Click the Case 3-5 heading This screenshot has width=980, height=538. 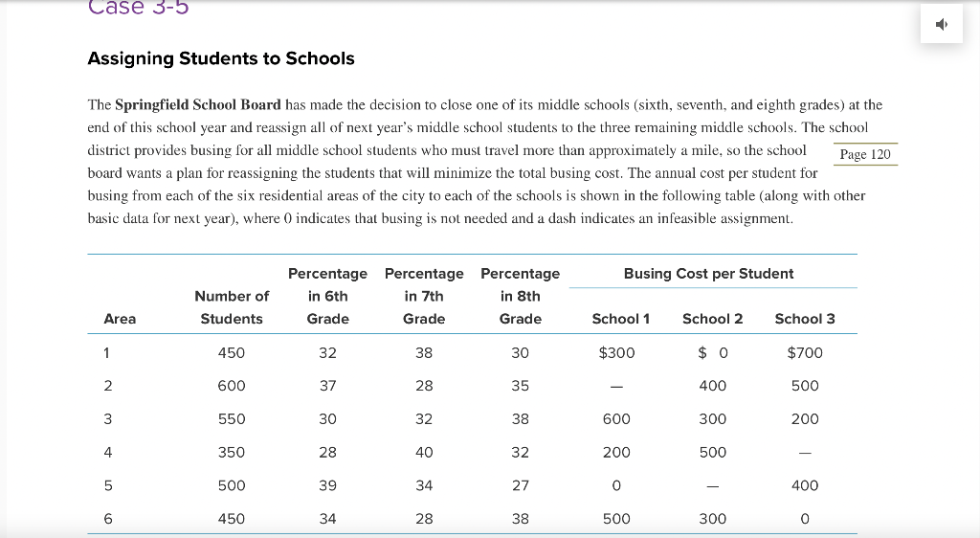[x=138, y=8]
